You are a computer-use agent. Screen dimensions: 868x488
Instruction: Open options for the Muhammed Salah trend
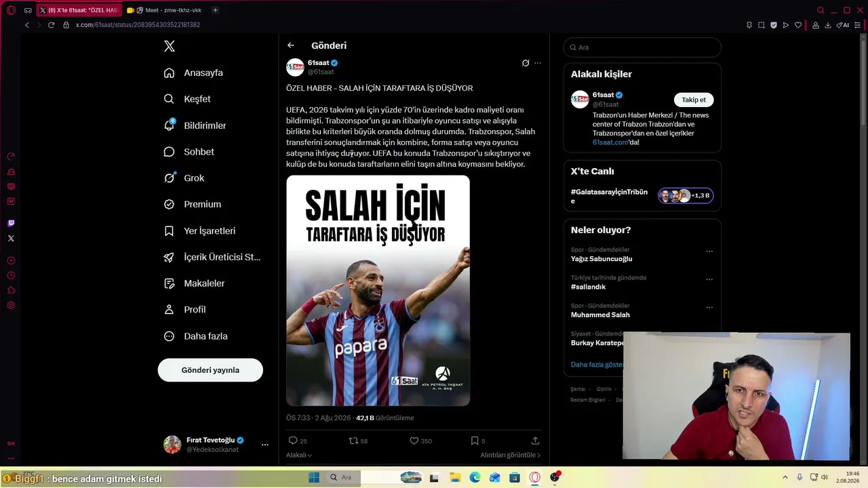709,307
